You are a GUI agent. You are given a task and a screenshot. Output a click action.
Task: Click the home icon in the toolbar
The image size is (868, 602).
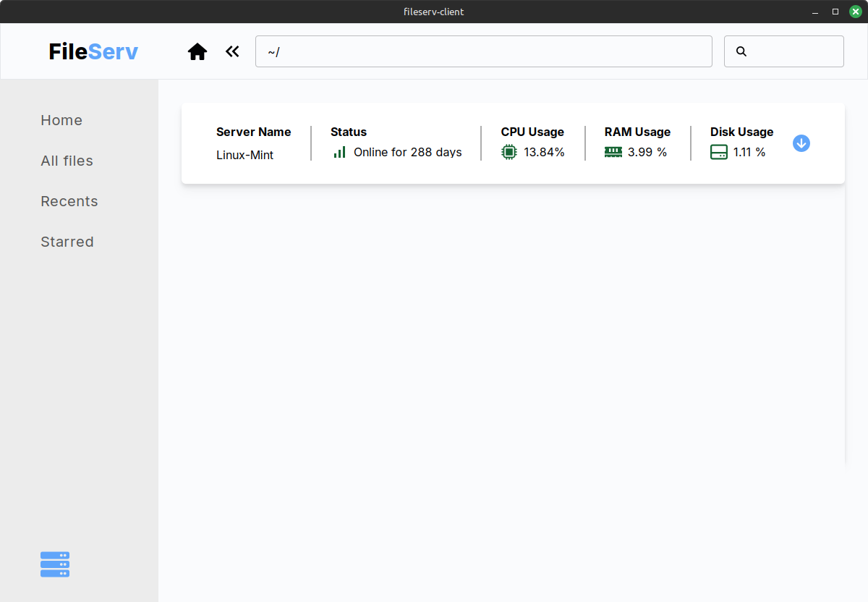197,51
